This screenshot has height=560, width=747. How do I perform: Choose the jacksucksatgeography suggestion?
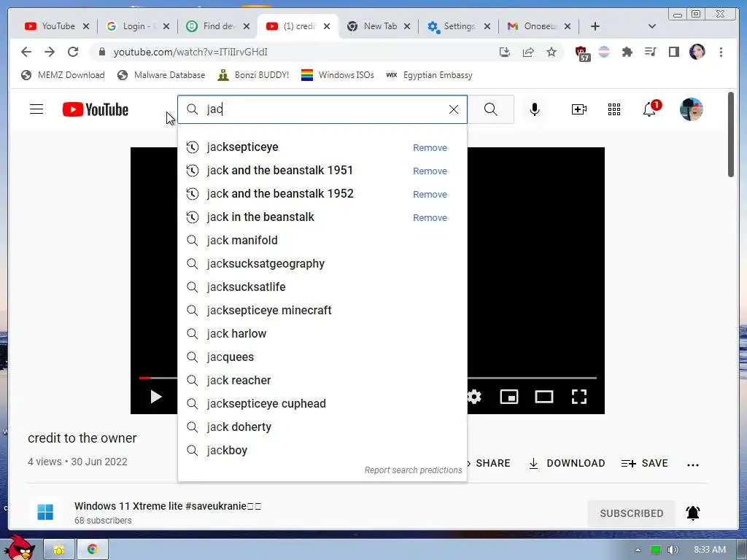point(322,264)
